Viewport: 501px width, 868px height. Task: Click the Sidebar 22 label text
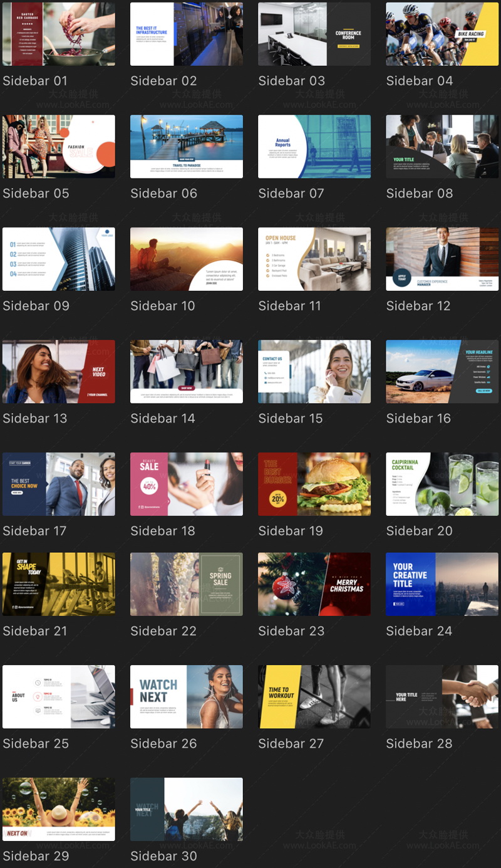pos(163,631)
